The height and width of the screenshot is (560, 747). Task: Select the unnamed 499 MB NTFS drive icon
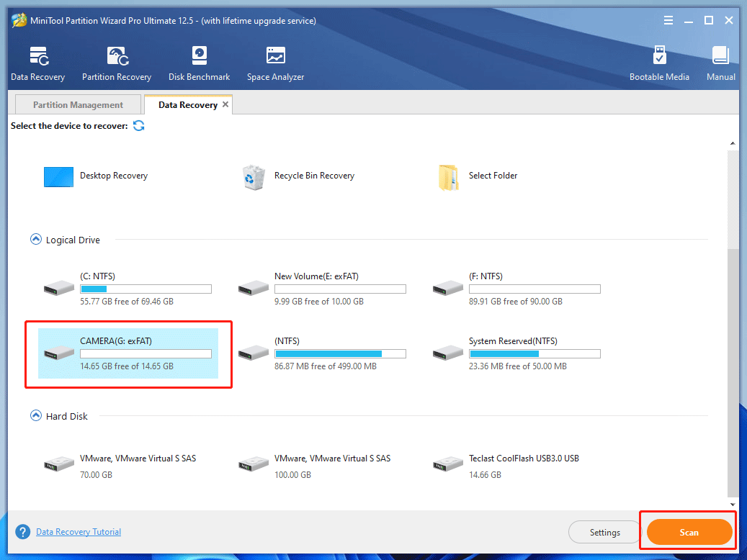pyautogui.click(x=254, y=353)
